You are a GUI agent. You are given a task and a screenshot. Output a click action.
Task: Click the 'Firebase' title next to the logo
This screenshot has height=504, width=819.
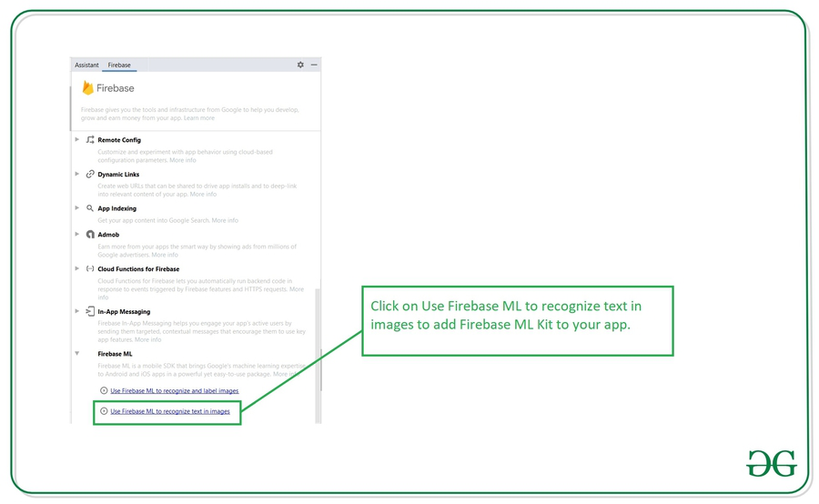(x=116, y=88)
